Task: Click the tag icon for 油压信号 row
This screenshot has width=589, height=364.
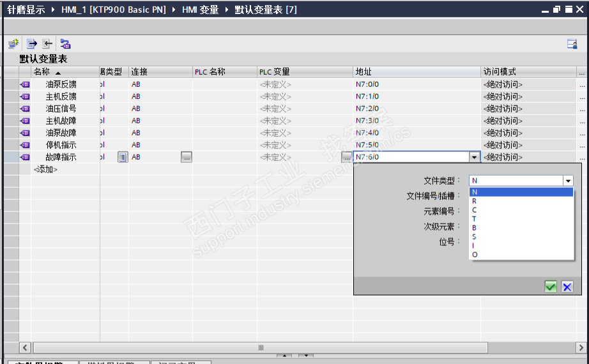Action: point(25,109)
